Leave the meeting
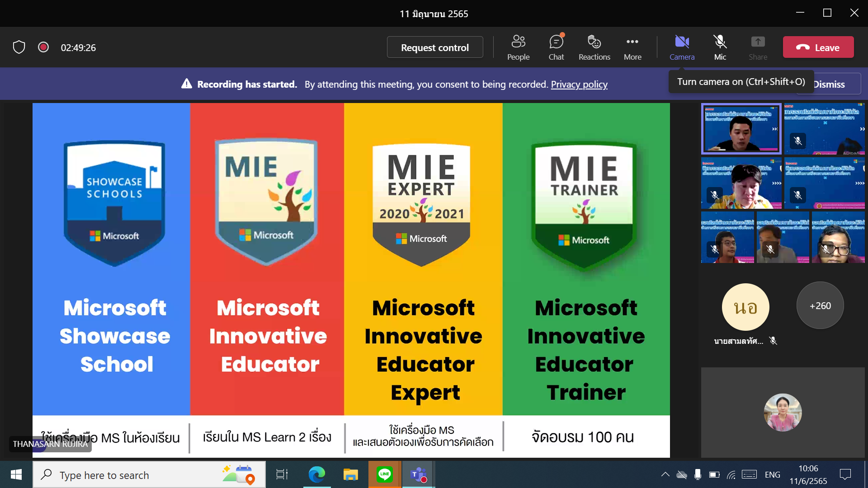The image size is (868, 488). coord(818,47)
